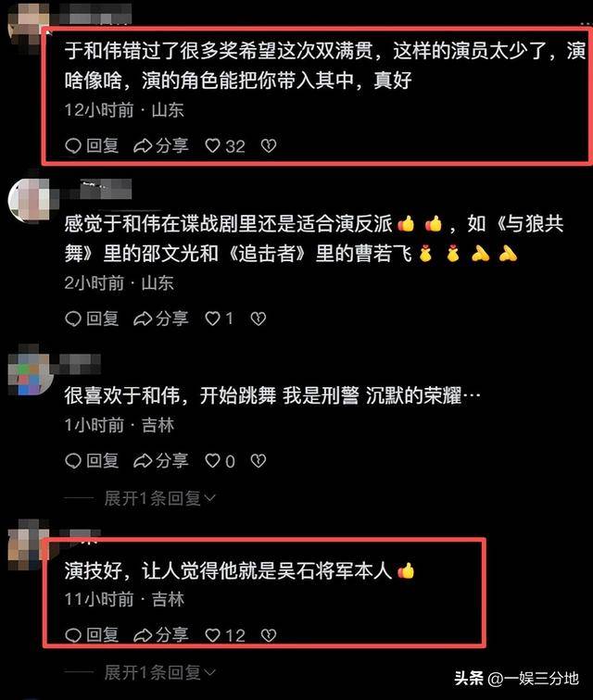Share the comment mentioning 追击者
The image size is (593, 700).
click(x=161, y=319)
